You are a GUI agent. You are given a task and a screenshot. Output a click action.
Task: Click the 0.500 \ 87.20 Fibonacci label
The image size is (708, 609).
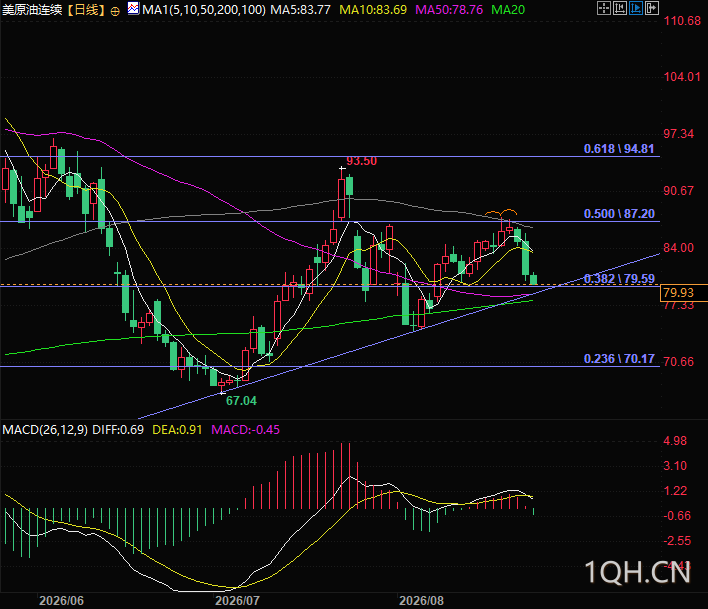pyautogui.click(x=619, y=214)
